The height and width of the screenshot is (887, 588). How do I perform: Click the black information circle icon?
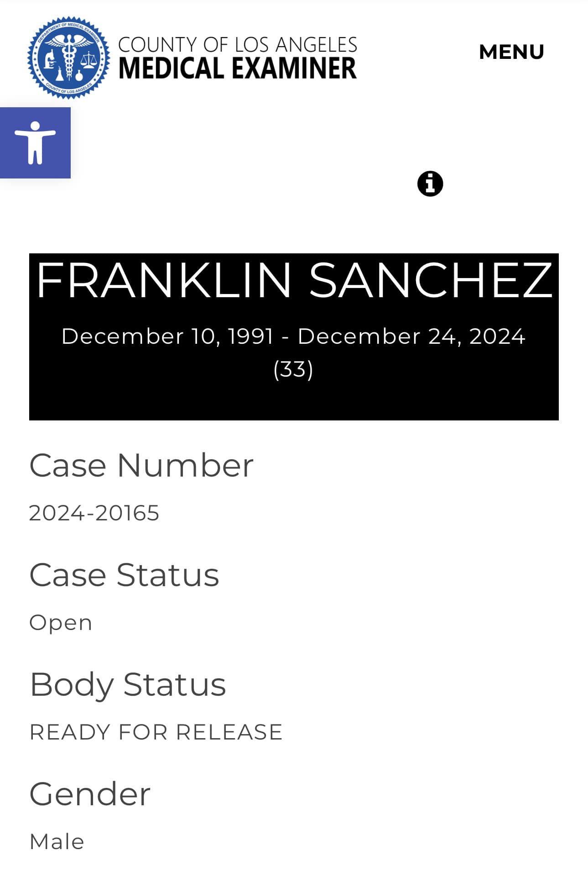(x=430, y=184)
